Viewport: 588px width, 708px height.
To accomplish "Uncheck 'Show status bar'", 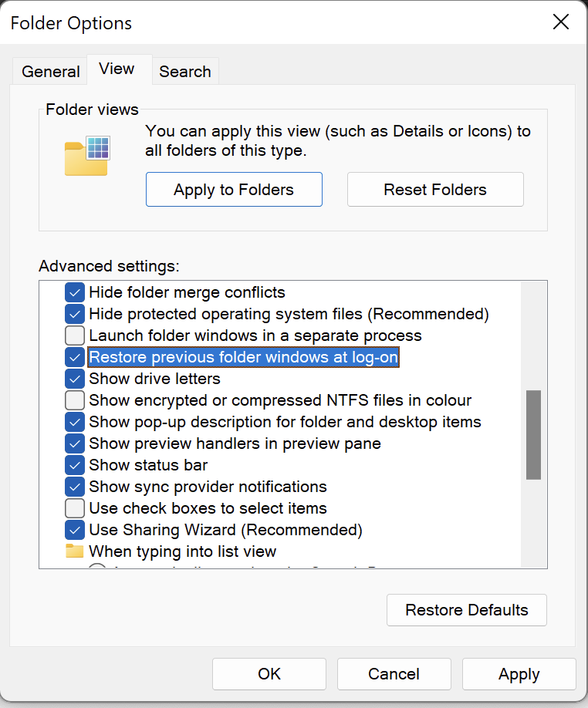I will click(x=74, y=465).
